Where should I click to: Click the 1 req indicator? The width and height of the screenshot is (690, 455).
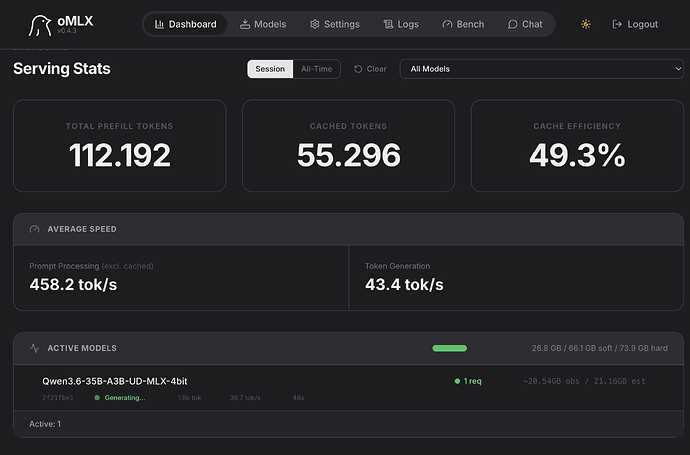[468, 381]
